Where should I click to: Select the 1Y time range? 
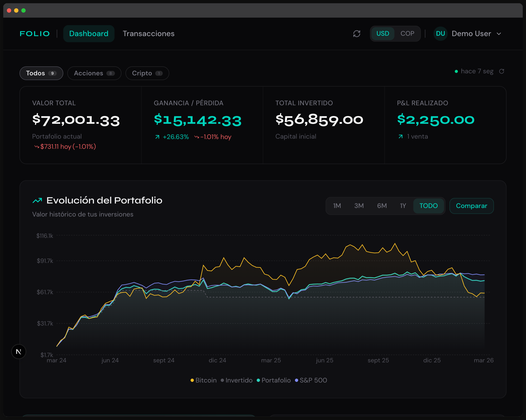(x=403, y=206)
